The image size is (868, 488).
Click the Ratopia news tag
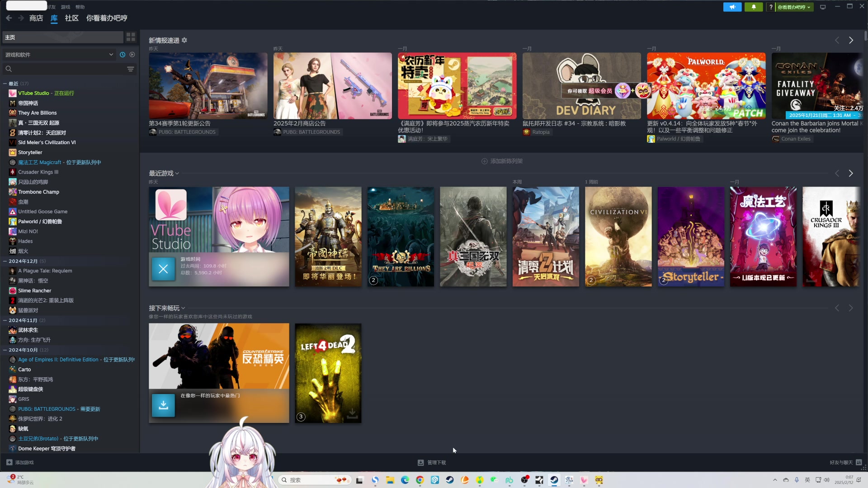537,132
